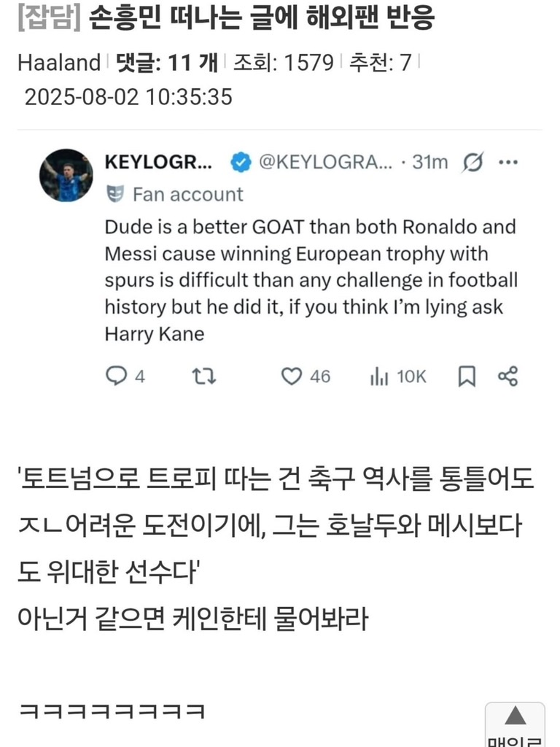Screen dimensions: 560x747
Task: Click the retweet arrows icon
Action: (203, 376)
